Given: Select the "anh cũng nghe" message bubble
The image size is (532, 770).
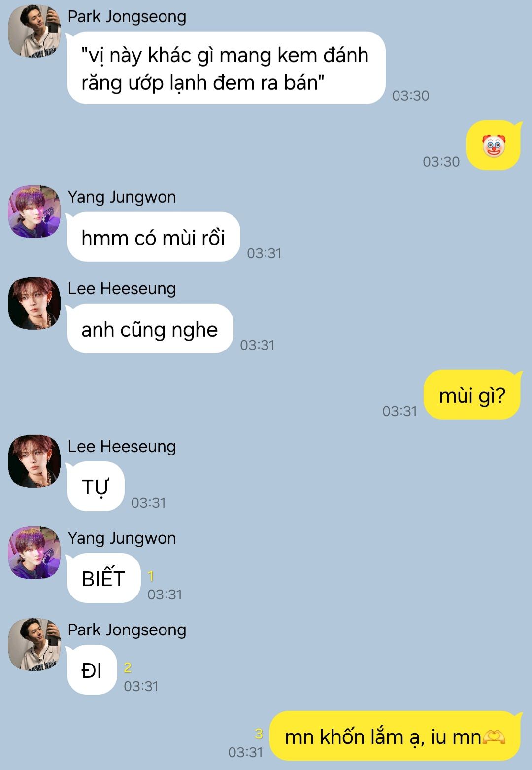Looking at the screenshot, I should pos(150,329).
